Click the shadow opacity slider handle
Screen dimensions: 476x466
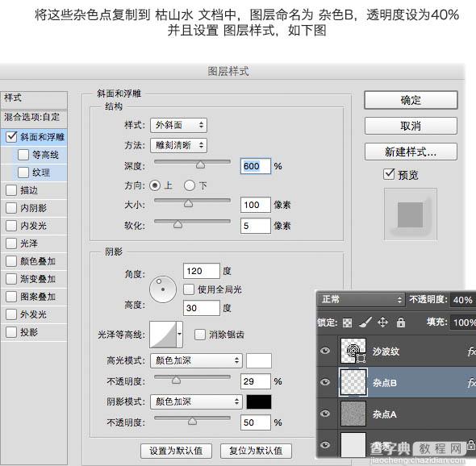192,421
